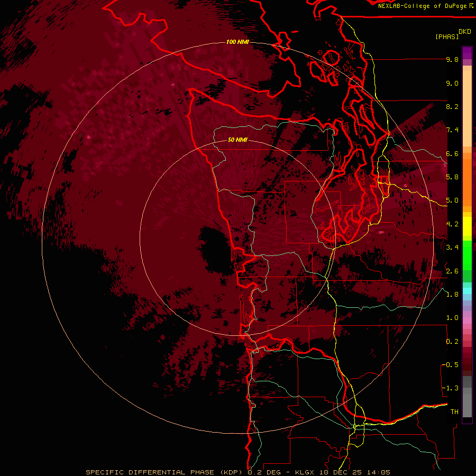Screen dimensions: 476x476
Task: Click the 5.0 legend value
Action: click(x=452, y=200)
